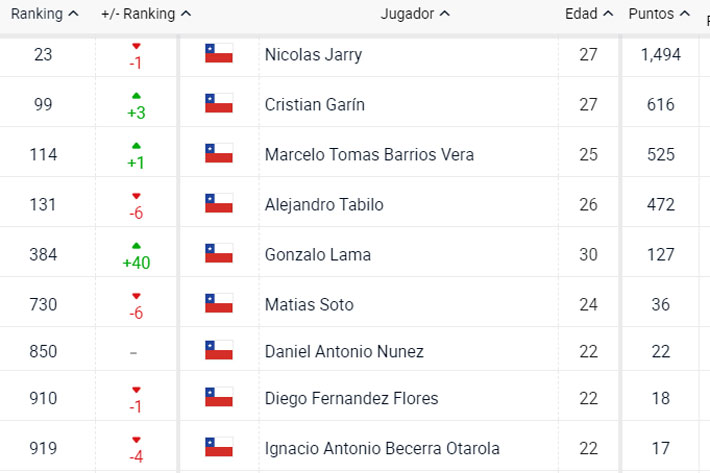Sort table by Puntos header
The image size is (710, 473).
(659, 14)
